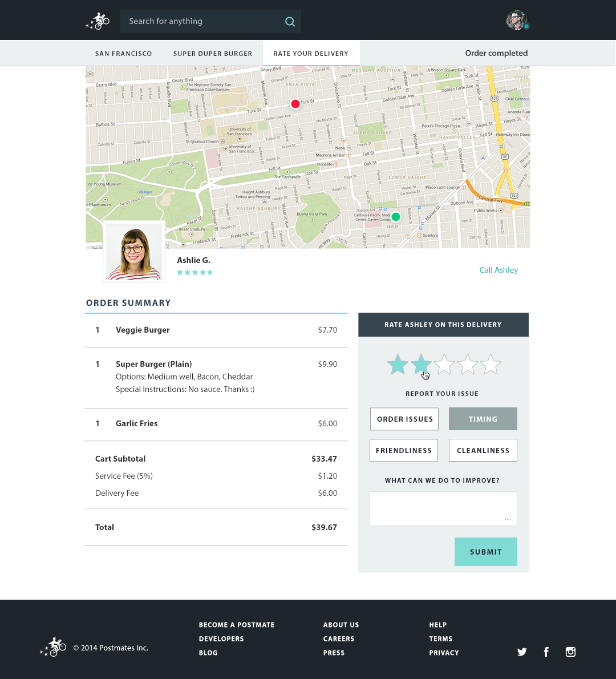The image size is (616, 679).
Task: Open the Instagram social icon
Action: [x=570, y=652]
